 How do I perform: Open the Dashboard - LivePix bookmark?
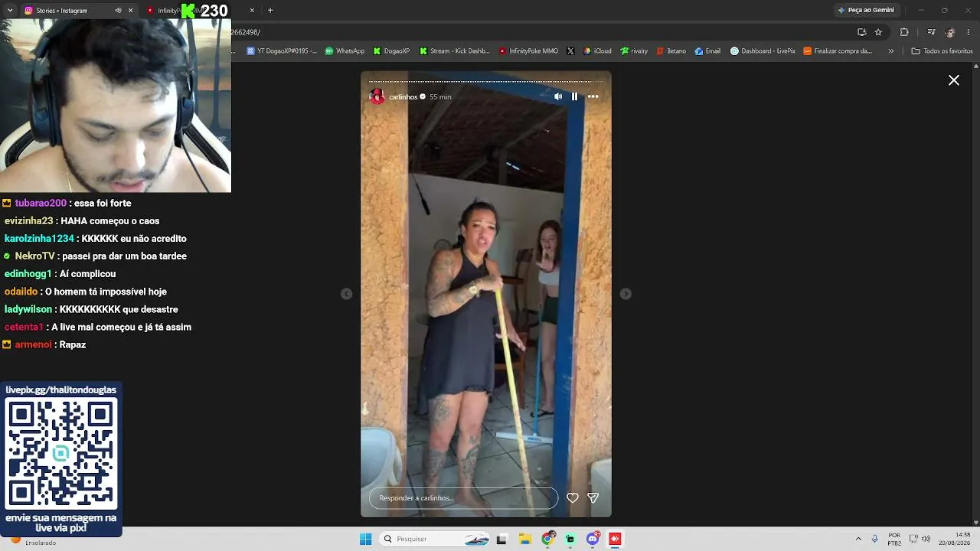(x=763, y=51)
